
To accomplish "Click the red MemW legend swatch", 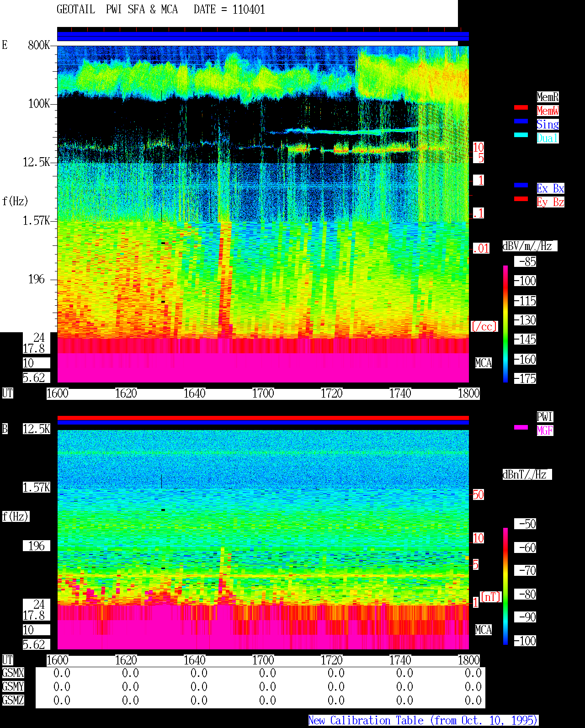I will point(521,107).
